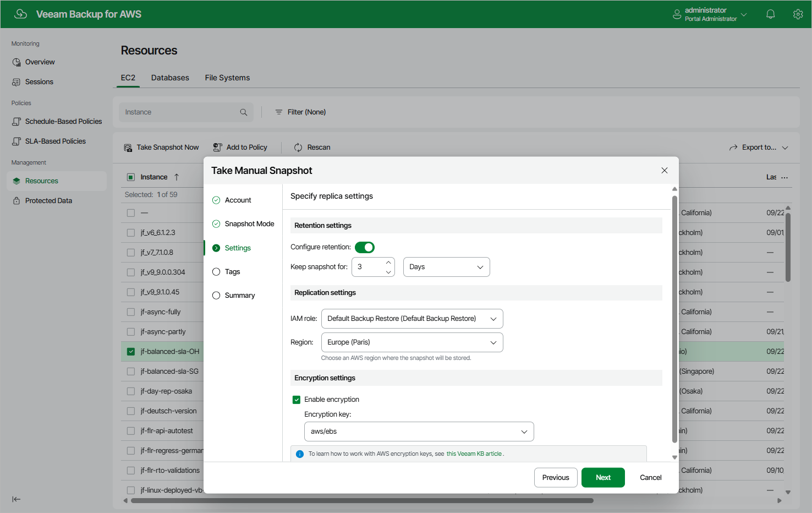Toggle the select-all Instance header checkbox

(131, 177)
